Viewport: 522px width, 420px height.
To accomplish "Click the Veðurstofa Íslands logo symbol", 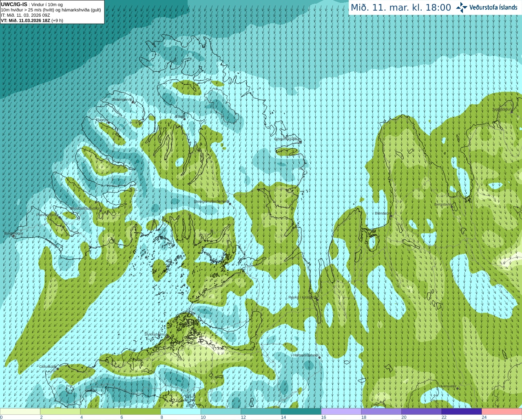I will pos(462,7).
